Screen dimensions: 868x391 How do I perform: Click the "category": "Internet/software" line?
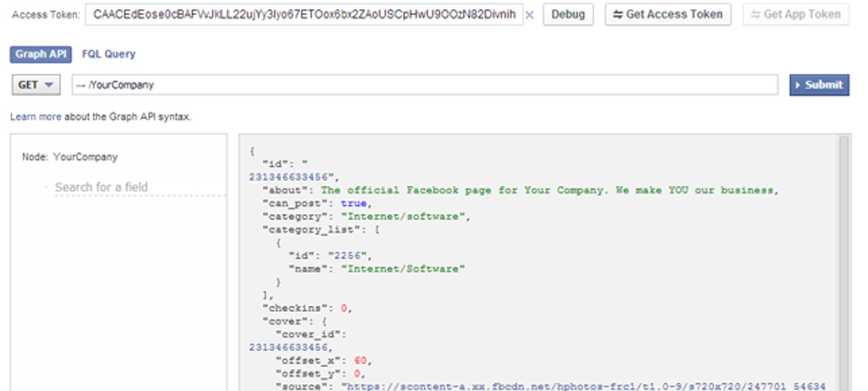[367, 217]
